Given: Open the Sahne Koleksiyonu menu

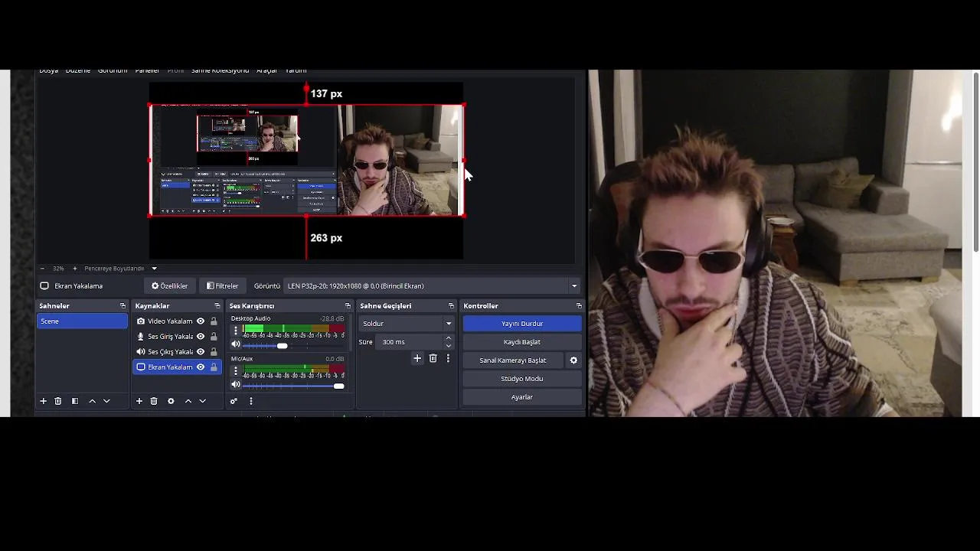Looking at the screenshot, I should click(220, 70).
